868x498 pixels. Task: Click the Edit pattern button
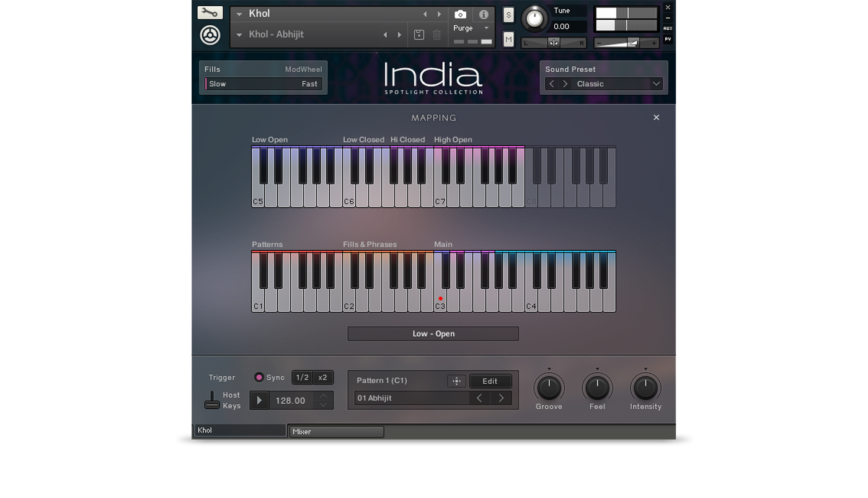490,381
